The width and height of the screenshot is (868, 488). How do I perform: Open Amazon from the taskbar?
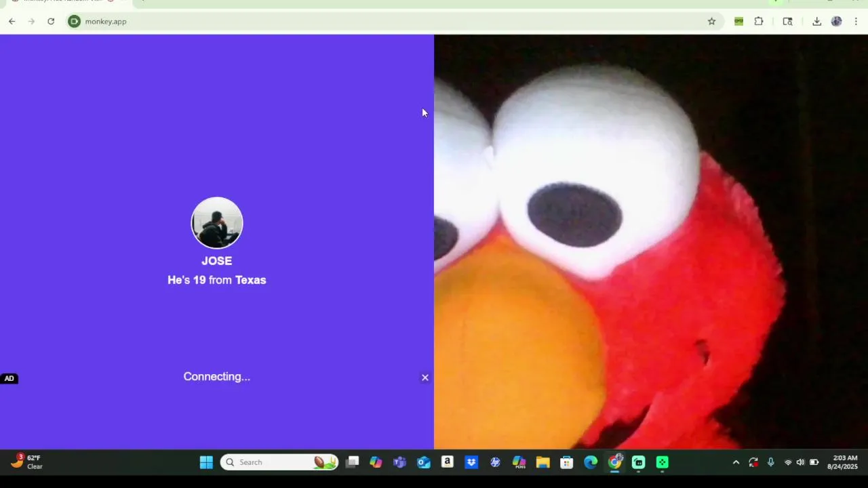(448, 462)
